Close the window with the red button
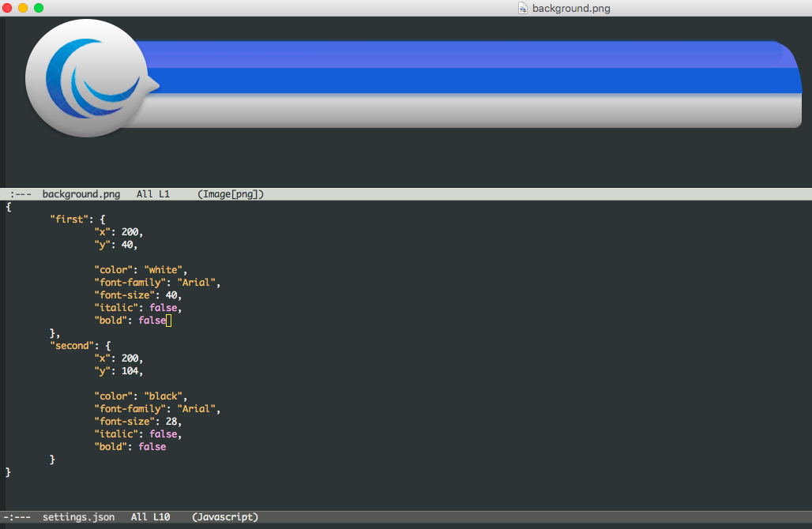812x529 pixels. click(7, 8)
